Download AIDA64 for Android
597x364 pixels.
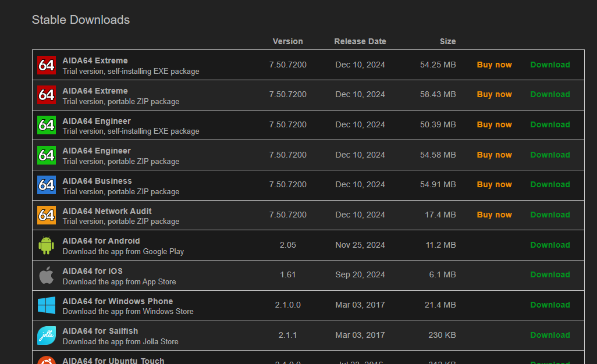(x=550, y=245)
